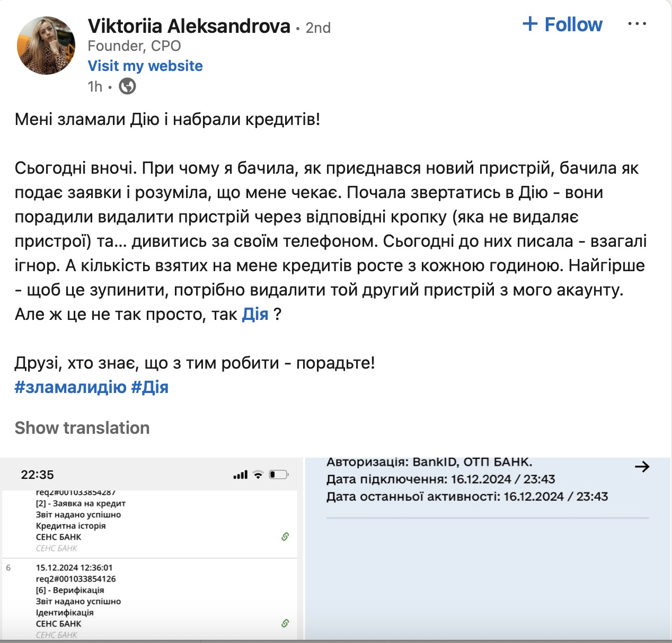Click the plus icon next to Follow
This screenshot has width=672, height=643.
tap(530, 24)
